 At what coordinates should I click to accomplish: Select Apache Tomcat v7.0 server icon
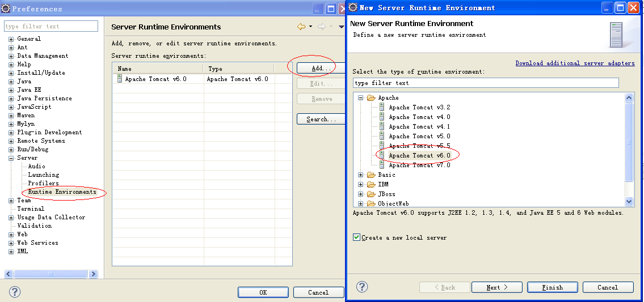pyautogui.click(x=382, y=165)
